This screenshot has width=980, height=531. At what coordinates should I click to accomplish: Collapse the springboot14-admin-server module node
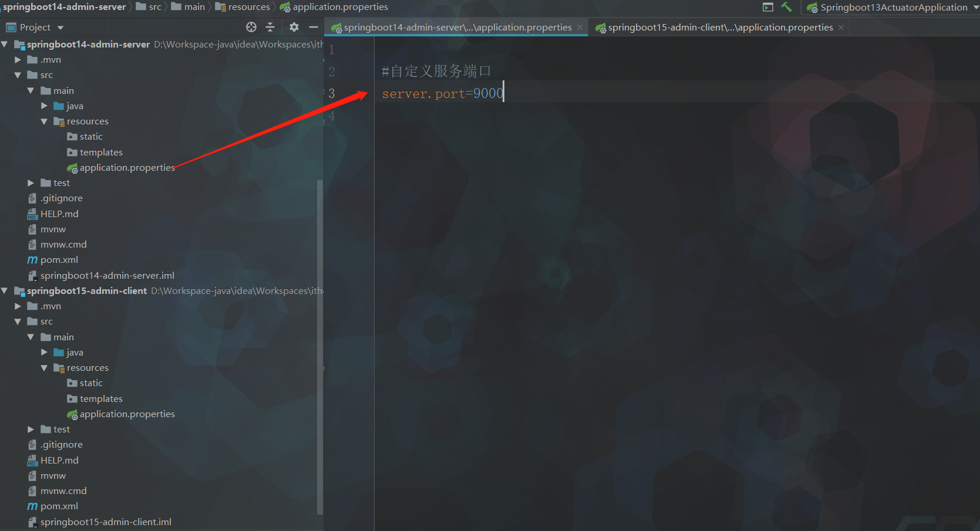pyautogui.click(x=5, y=44)
